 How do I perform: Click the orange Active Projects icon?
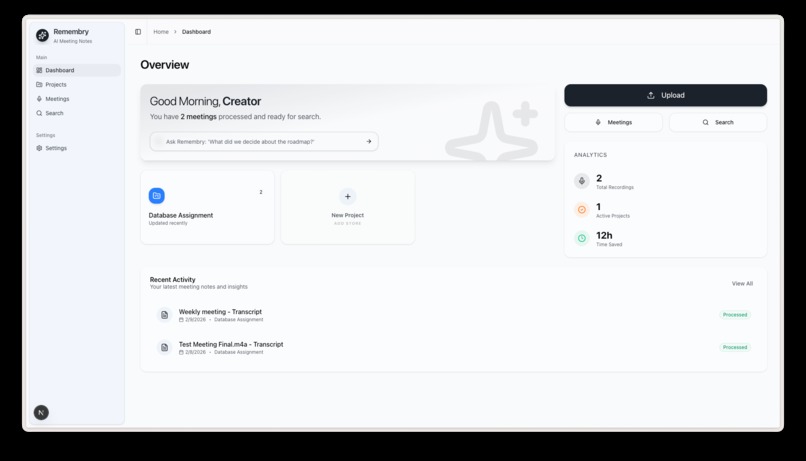click(581, 210)
